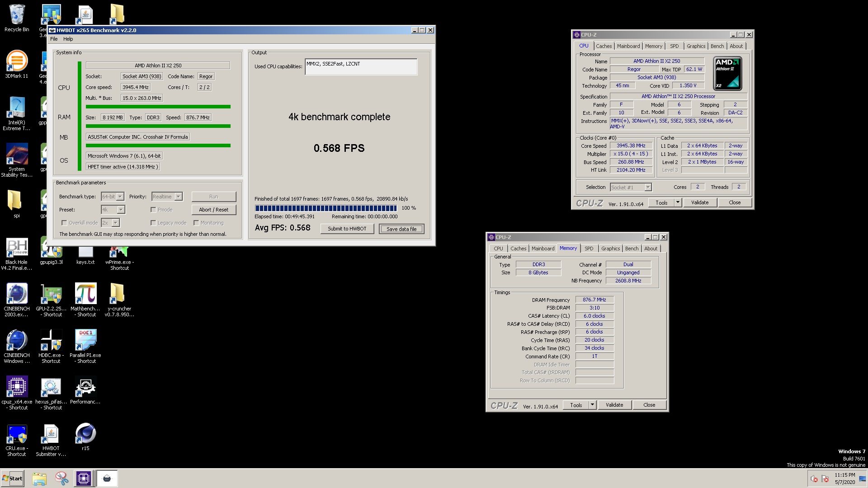Open the y-cruncher folder icon
868x488 pixels.
point(120,300)
